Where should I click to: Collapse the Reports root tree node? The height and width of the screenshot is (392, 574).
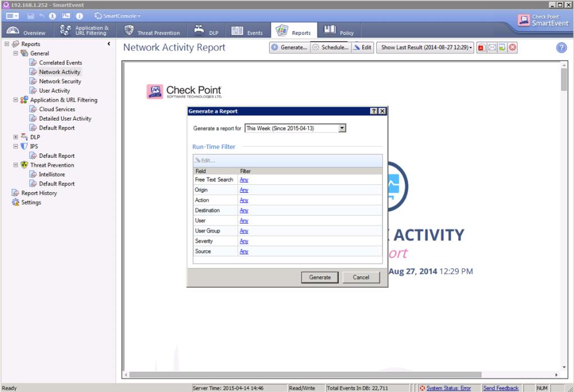(x=7, y=44)
